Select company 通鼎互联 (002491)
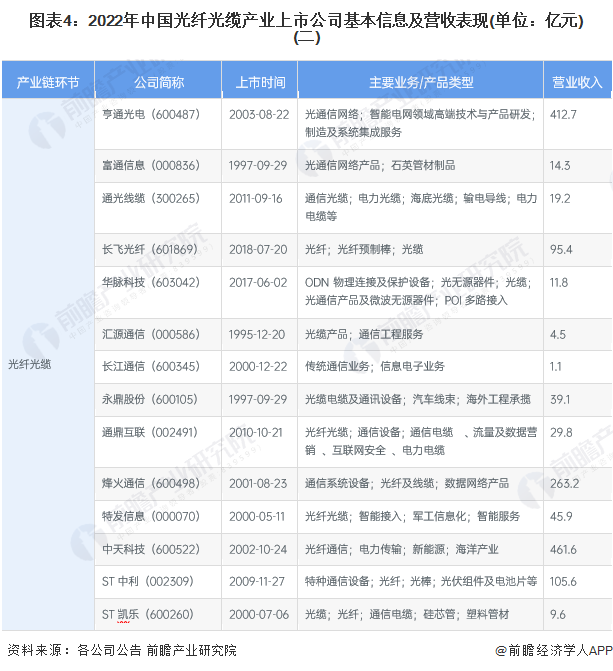This screenshot has width=613, height=671. 150,432
